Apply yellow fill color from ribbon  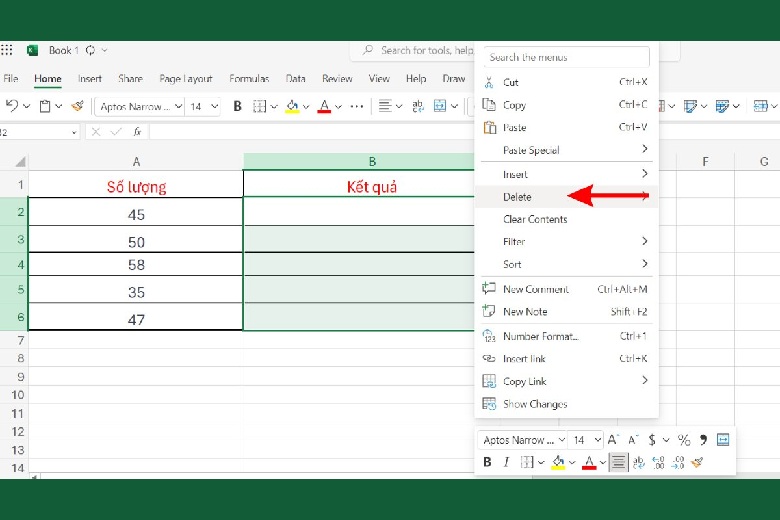292,106
